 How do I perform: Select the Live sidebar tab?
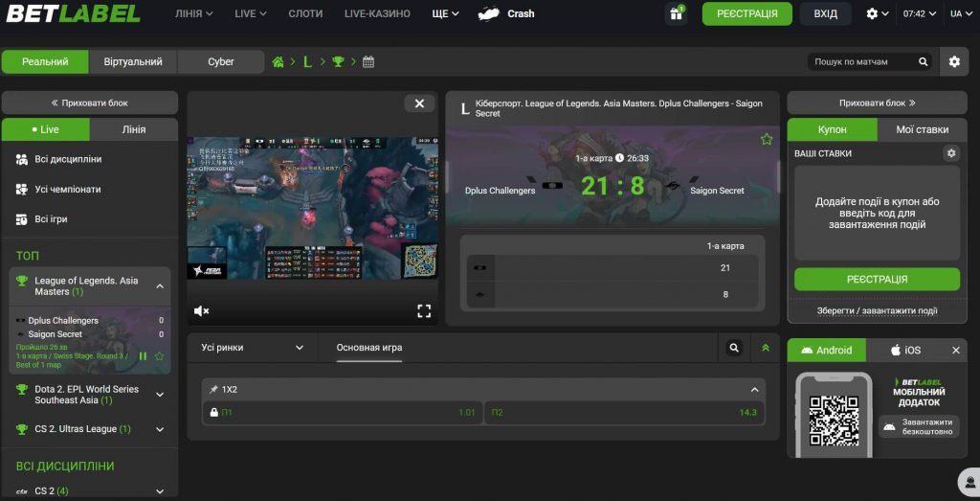tap(46, 129)
